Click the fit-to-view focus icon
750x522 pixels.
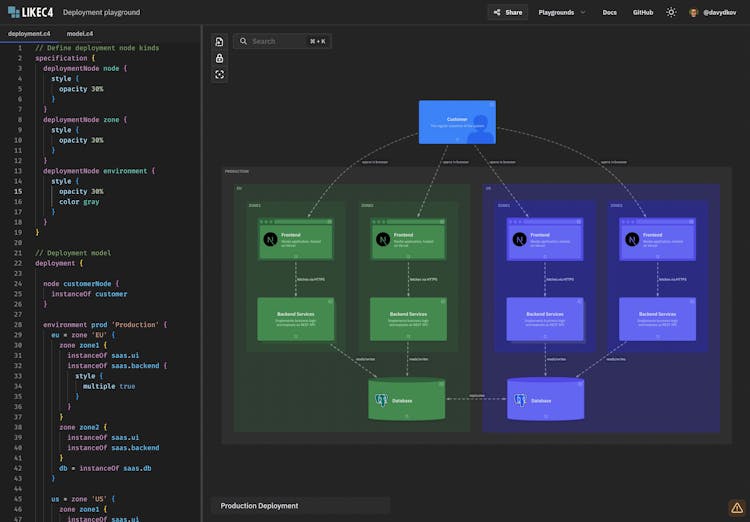(220, 74)
